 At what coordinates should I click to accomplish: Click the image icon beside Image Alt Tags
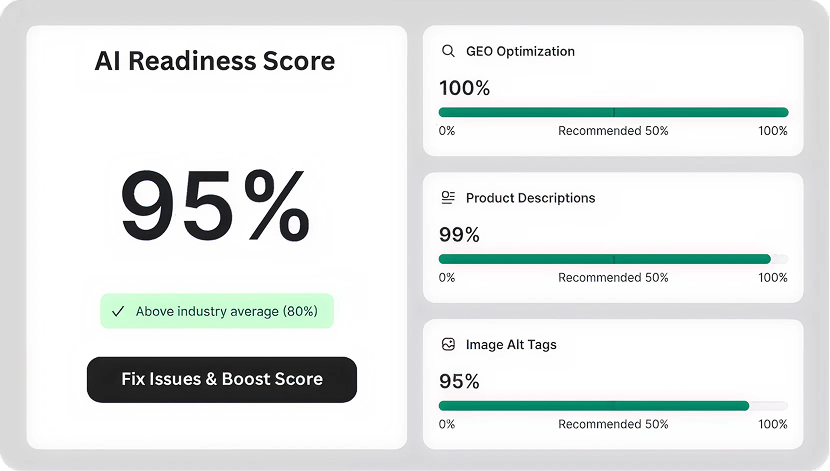click(x=448, y=344)
